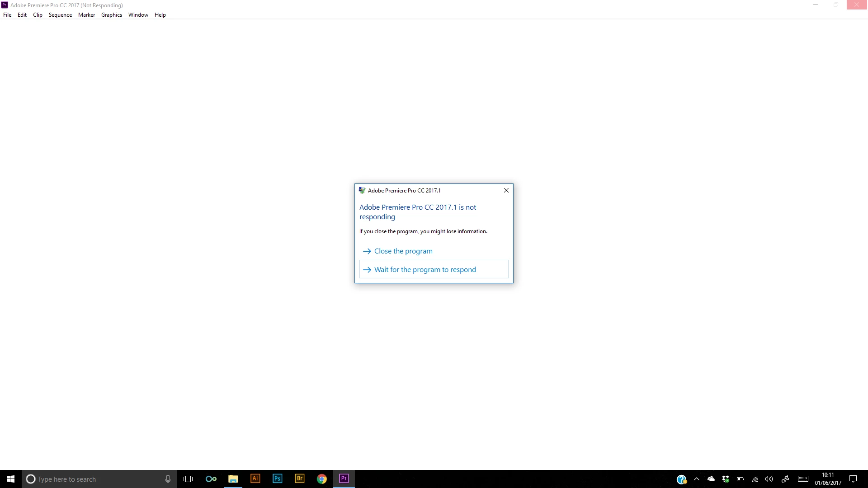
Task: Open the File menu
Action: coord(7,15)
